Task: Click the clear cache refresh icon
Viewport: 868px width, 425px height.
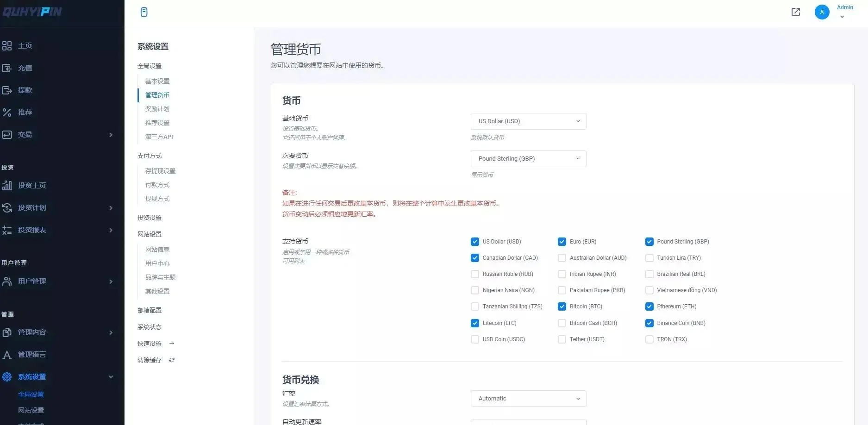Action: pos(172,360)
